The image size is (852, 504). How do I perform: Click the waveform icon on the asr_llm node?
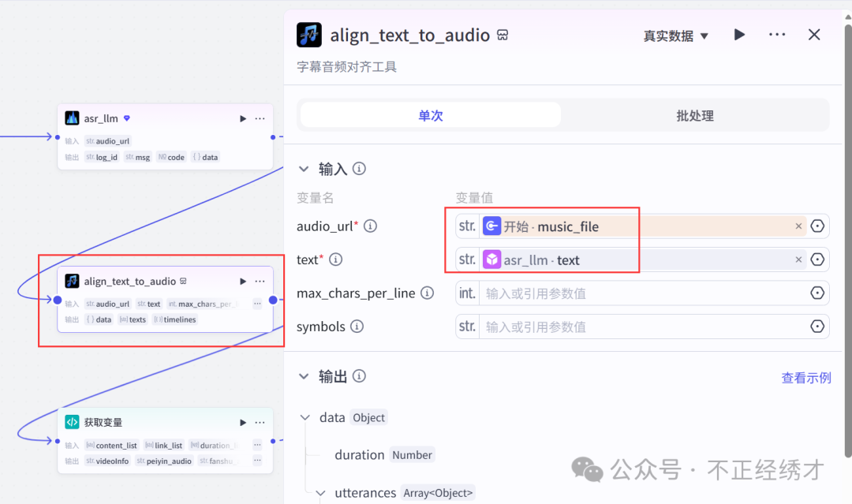73,118
